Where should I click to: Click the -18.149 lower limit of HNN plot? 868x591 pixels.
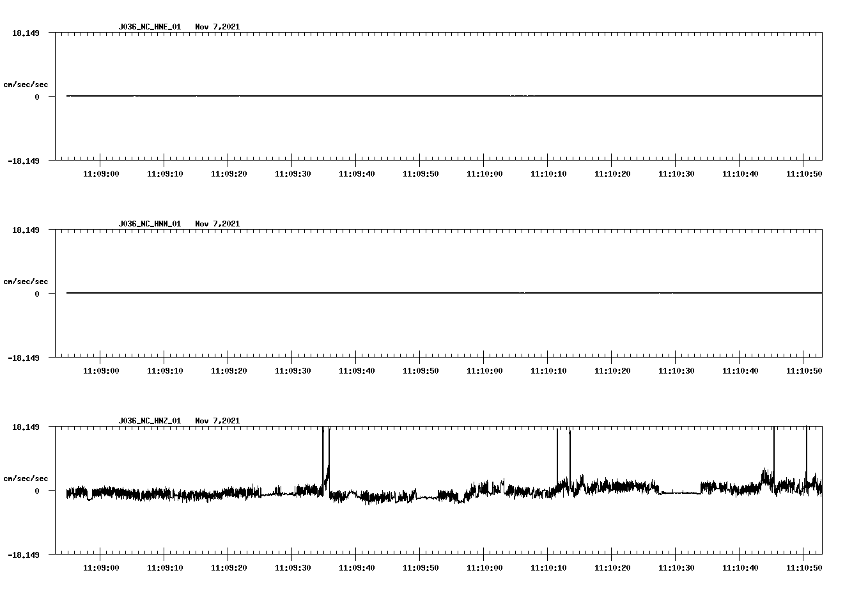pos(24,358)
